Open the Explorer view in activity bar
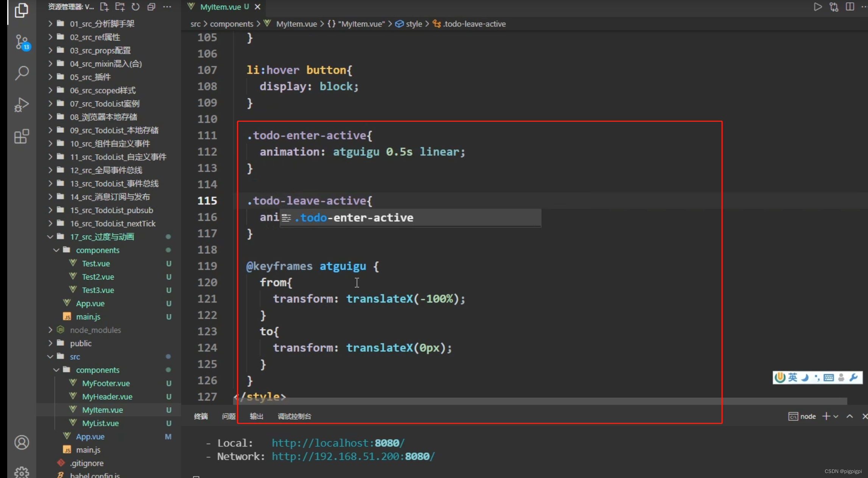868x478 pixels. (22, 10)
